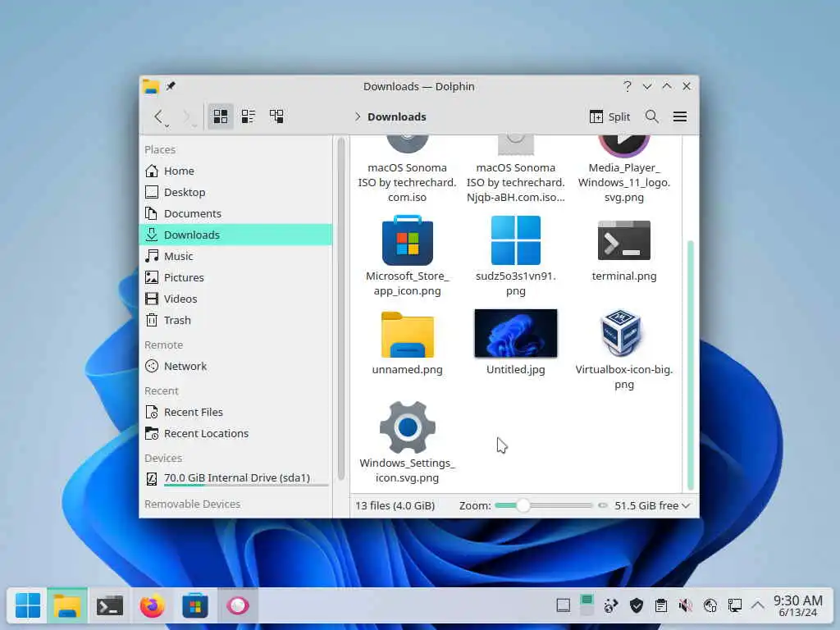The width and height of the screenshot is (840, 630).
Task: Open Home in Places
Action: [x=235, y=171]
